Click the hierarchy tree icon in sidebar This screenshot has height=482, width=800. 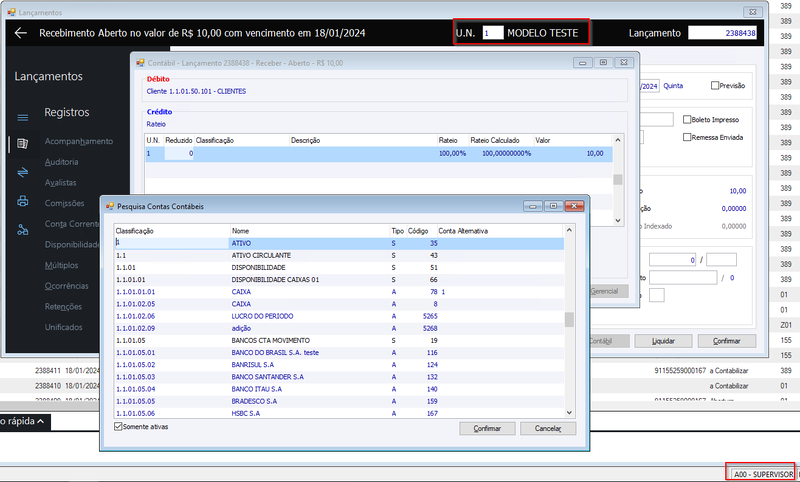click(22, 230)
